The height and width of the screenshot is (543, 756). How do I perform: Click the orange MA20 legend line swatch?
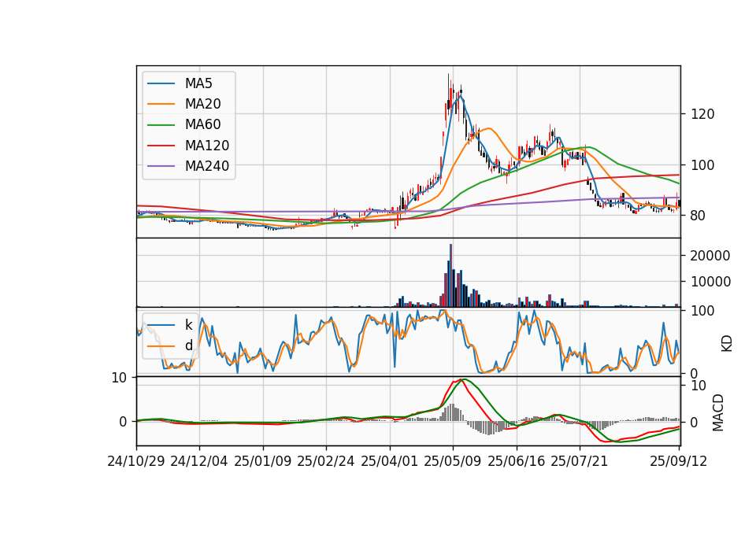click(x=161, y=104)
